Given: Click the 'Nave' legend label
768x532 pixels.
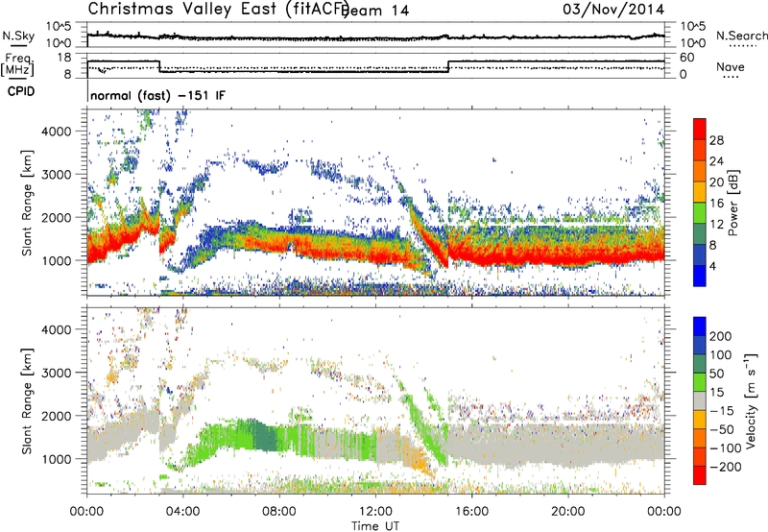Looking at the screenshot, I should tap(731, 66).
